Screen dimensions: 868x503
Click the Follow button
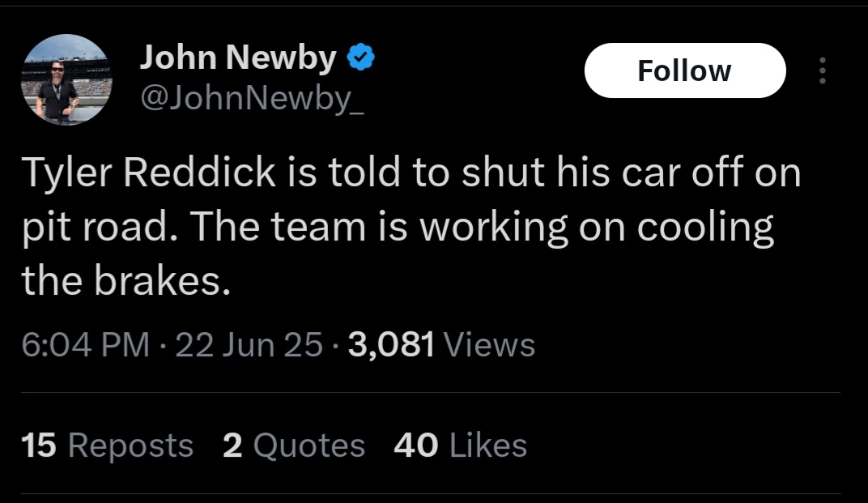[x=684, y=71]
